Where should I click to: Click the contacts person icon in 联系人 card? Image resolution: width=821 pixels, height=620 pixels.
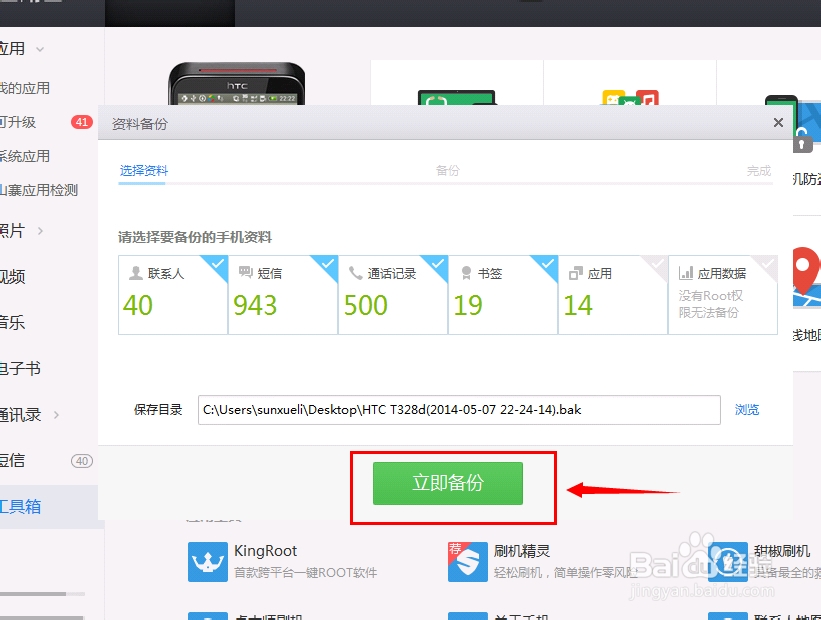click(x=136, y=273)
